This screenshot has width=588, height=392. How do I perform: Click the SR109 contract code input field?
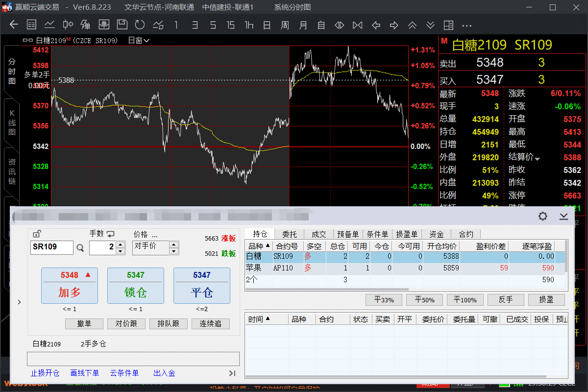tap(52, 247)
